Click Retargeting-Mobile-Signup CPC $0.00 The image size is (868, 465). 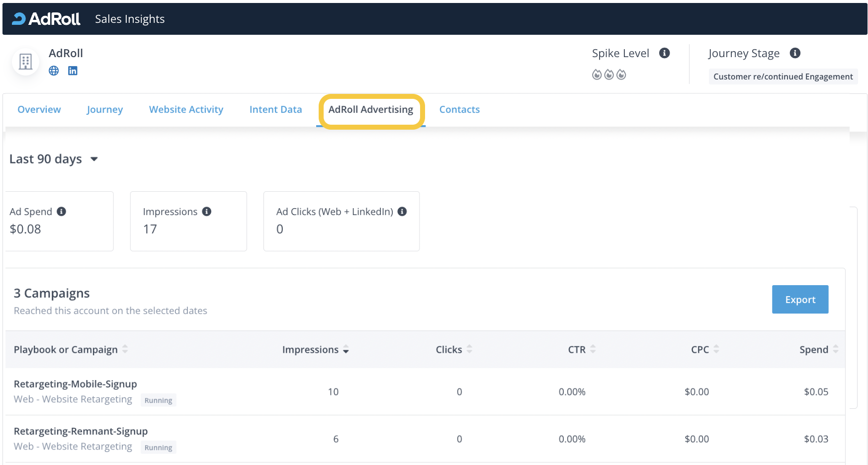coord(697,392)
